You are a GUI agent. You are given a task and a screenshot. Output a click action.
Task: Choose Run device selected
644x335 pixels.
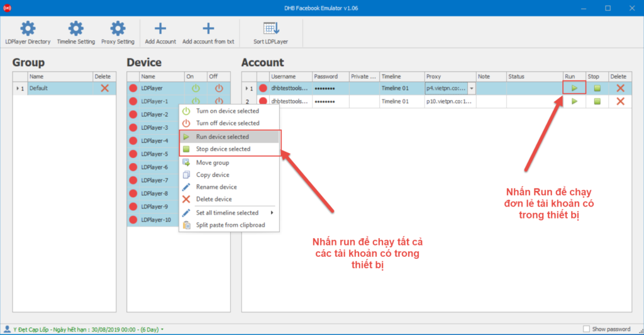tap(229, 137)
